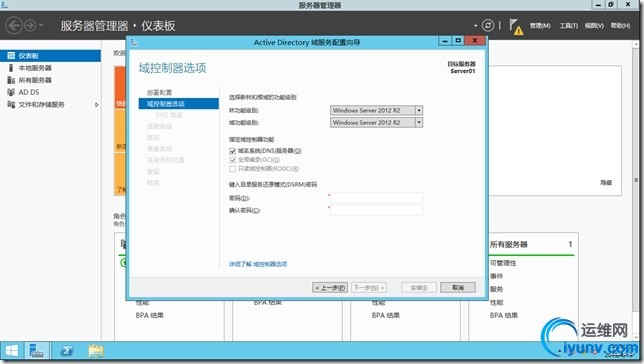This screenshot has height=364, width=644.
Task: Click the refresh icon in header
Action: coord(488,25)
